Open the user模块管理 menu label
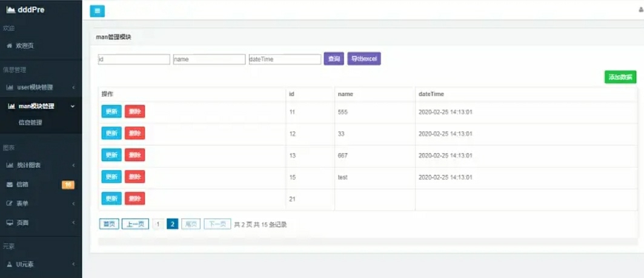644x278 pixels. [35, 87]
